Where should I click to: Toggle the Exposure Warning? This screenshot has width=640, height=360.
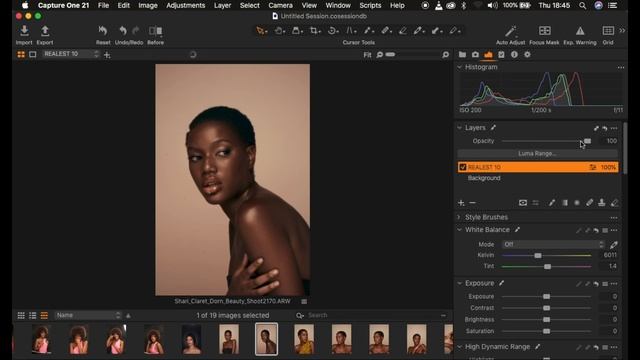580,31
